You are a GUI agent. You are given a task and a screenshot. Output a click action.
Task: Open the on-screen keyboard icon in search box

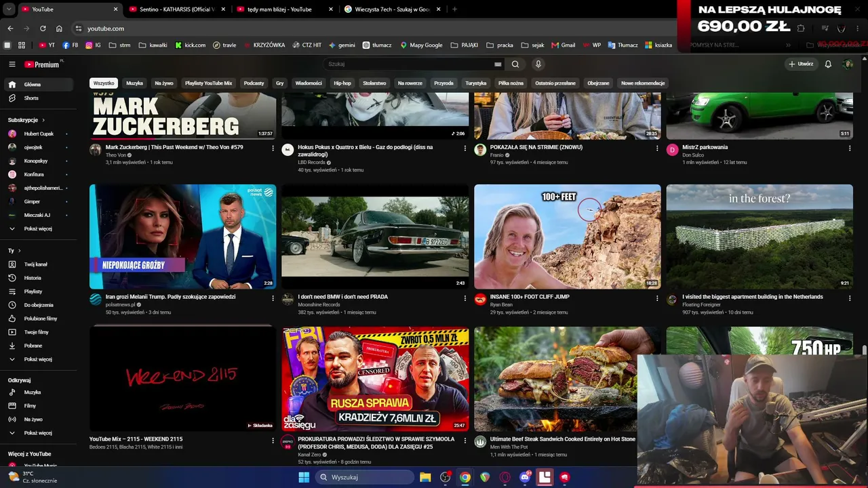[498, 64]
